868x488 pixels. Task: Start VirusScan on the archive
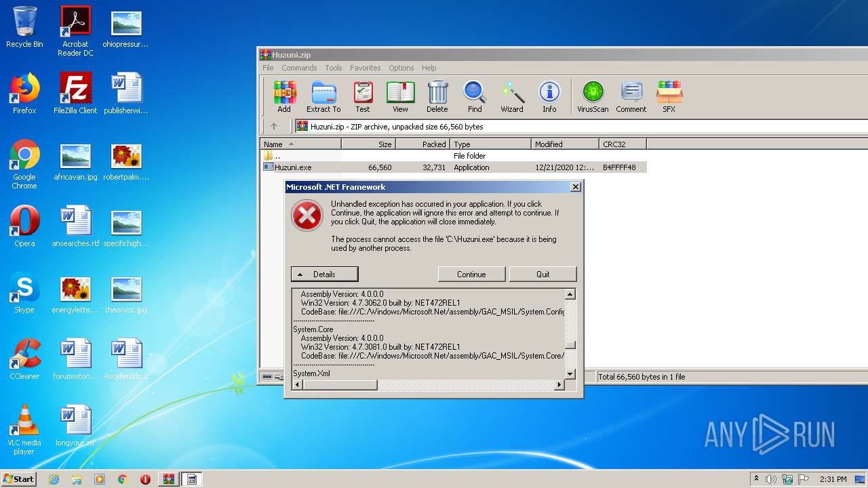593,96
